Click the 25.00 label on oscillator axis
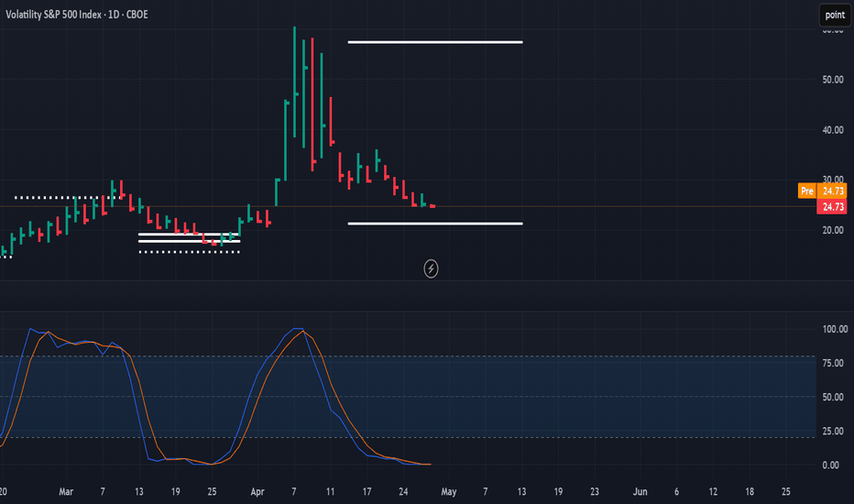Viewport: 854px width, 504px height. click(x=833, y=431)
